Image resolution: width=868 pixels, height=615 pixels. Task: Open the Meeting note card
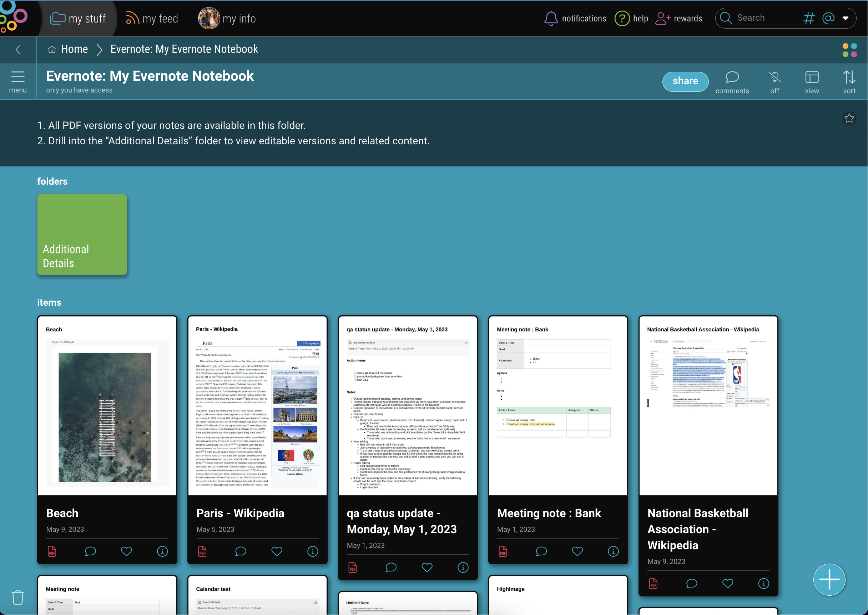click(107, 595)
